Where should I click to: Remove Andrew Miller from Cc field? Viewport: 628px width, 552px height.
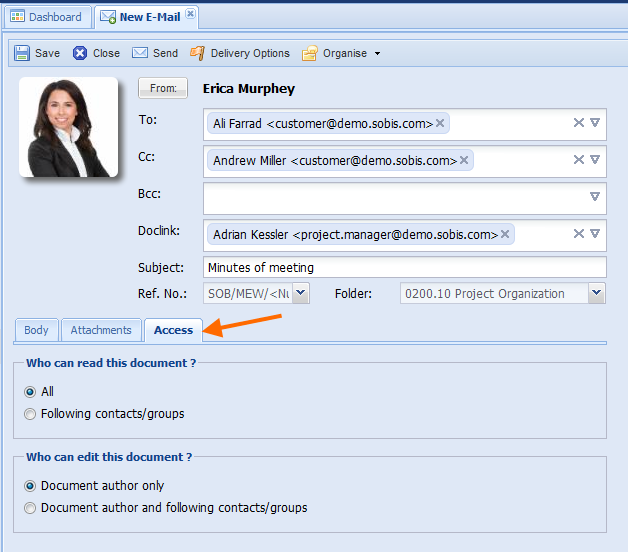[464, 160]
